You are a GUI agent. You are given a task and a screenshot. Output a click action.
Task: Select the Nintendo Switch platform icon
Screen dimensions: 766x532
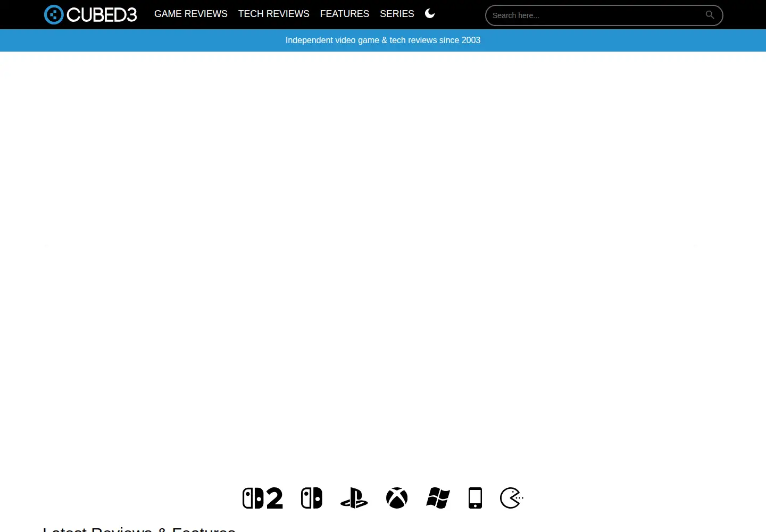[x=312, y=498]
